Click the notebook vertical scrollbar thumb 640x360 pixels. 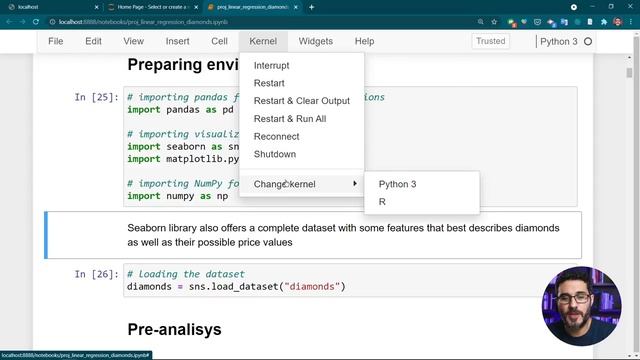629,73
